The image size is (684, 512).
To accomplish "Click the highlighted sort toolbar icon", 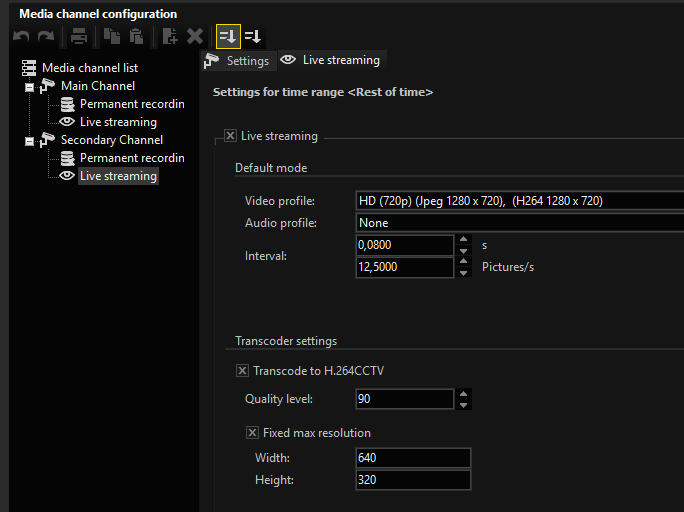I will pyautogui.click(x=228, y=36).
